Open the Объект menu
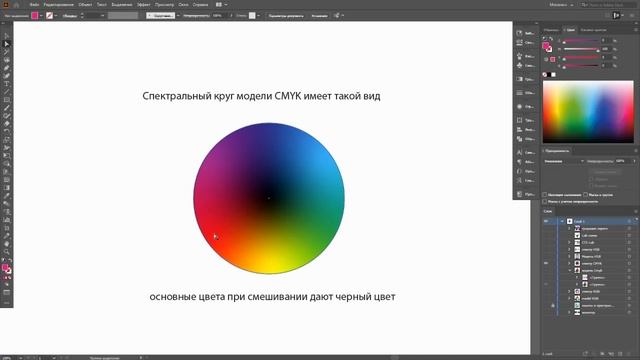640x360 pixels. [x=85, y=4]
